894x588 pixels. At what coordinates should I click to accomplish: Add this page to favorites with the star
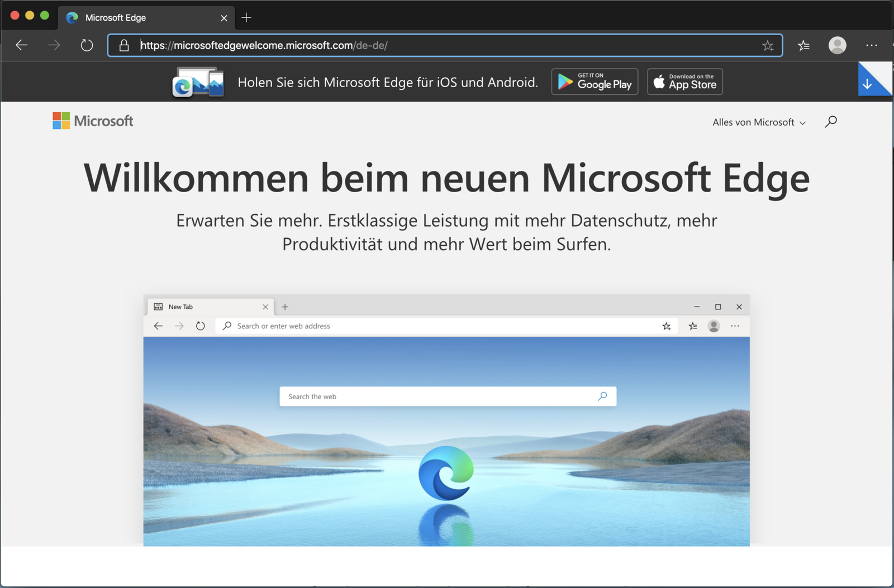[x=768, y=46]
